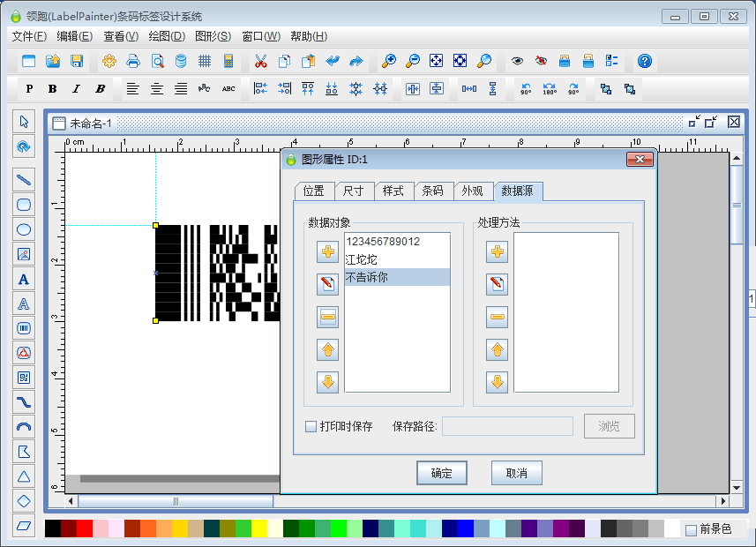Move 数据对象 item up with arrow

(x=328, y=349)
